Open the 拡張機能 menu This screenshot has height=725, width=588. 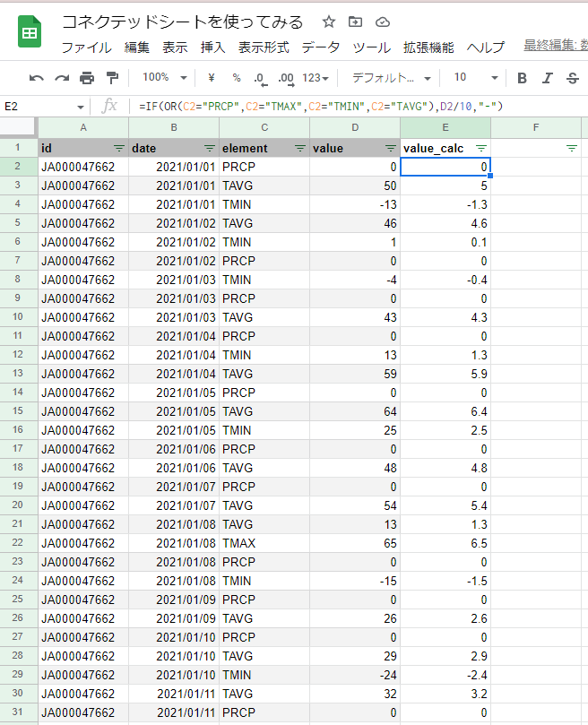coord(428,47)
